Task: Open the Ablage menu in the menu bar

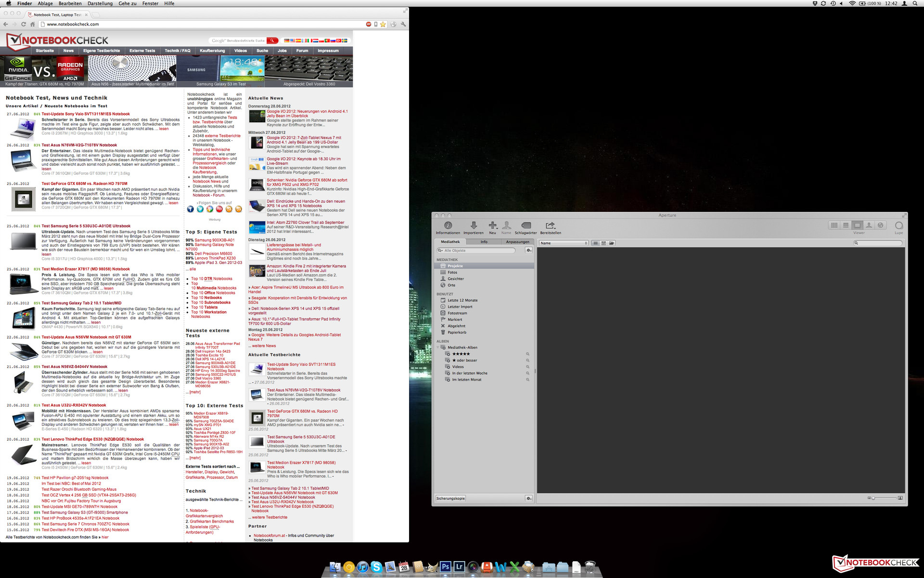Action: click(45, 3)
